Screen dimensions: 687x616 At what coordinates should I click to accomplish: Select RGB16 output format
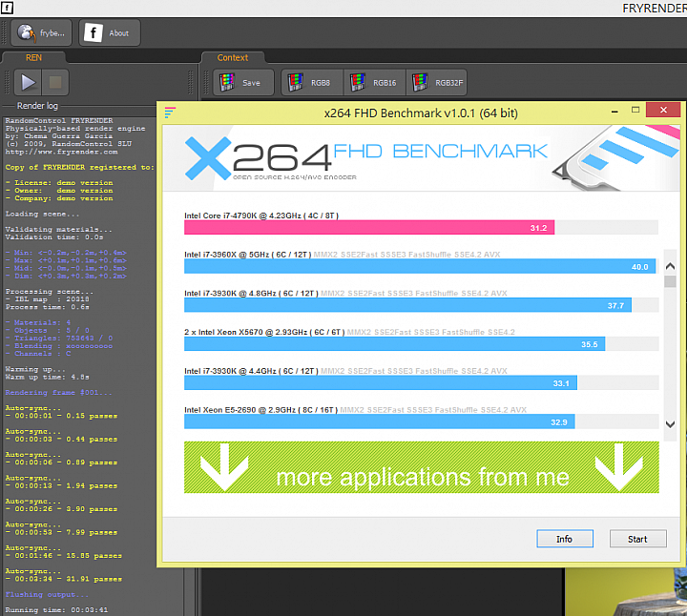coord(375,83)
